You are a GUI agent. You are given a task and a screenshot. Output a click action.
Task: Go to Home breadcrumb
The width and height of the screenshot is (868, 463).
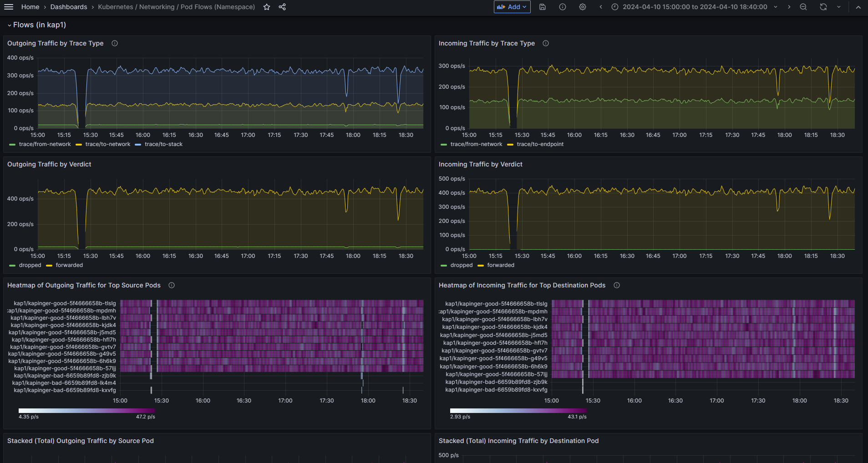click(x=30, y=7)
